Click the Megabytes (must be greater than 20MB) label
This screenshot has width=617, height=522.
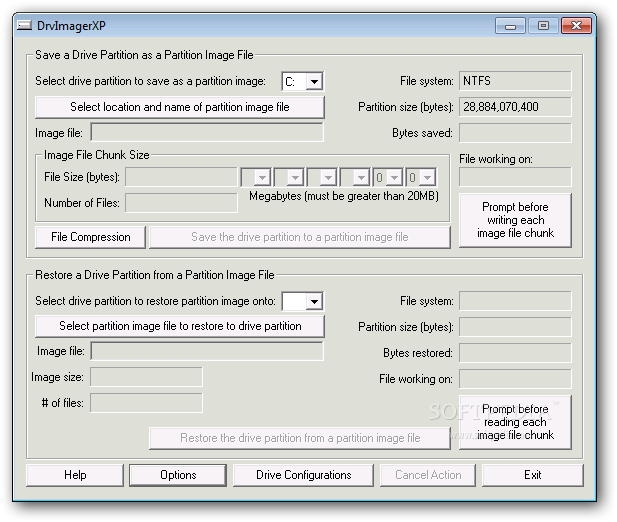pyautogui.click(x=344, y=196)
